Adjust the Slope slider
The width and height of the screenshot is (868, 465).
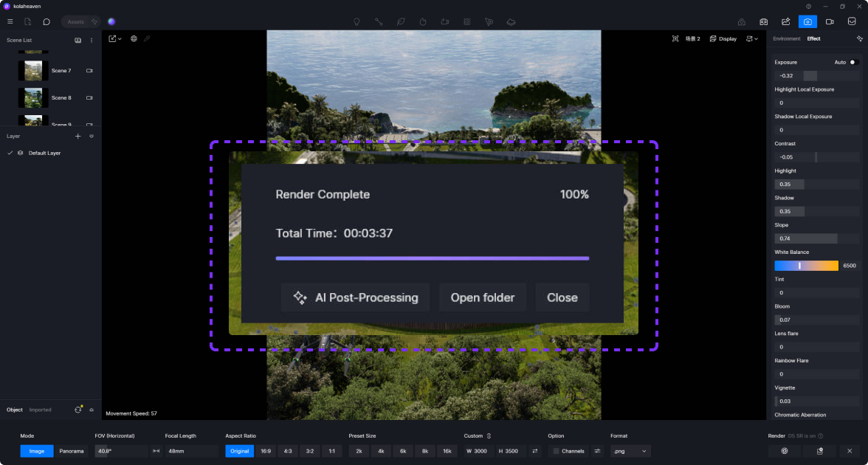click(x=816, y=238)
